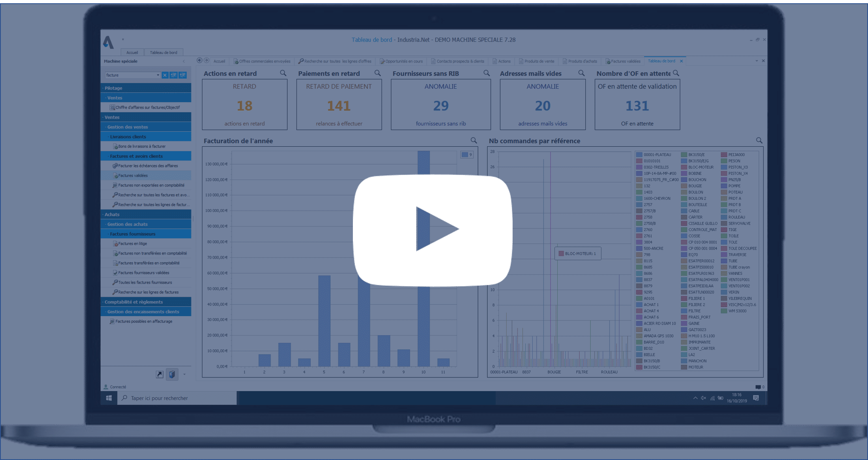
Task: Open magnifier for Actions en retard
Action: 283,73
